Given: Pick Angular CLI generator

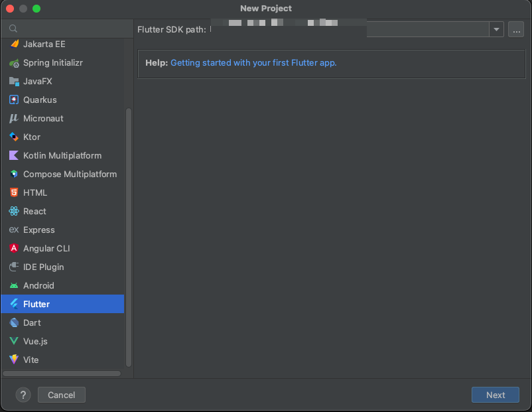Looking at the screenshot, I should pyautogui.click(x=63, y=248).
